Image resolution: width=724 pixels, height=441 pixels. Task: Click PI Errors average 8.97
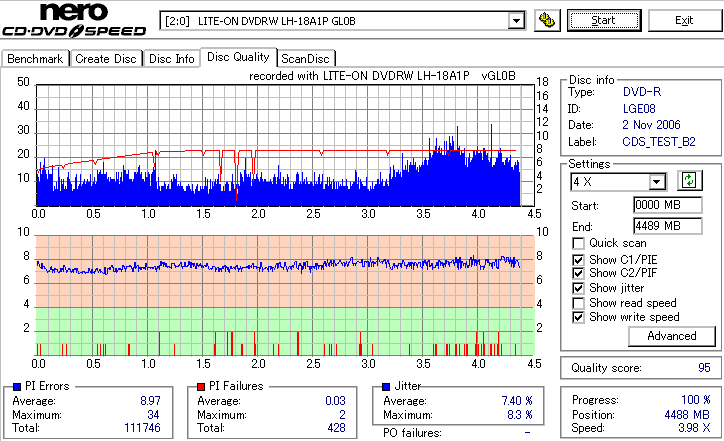point(150,401)
